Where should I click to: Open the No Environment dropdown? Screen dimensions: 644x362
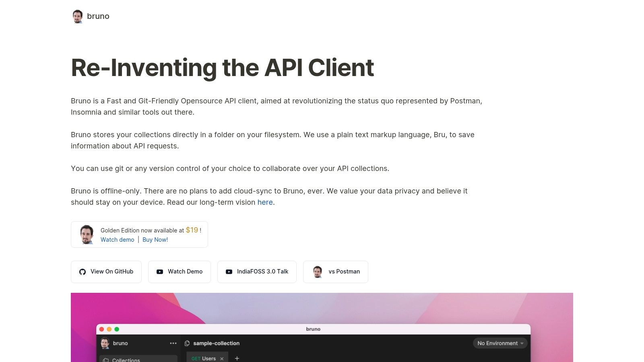coord(500,343)
